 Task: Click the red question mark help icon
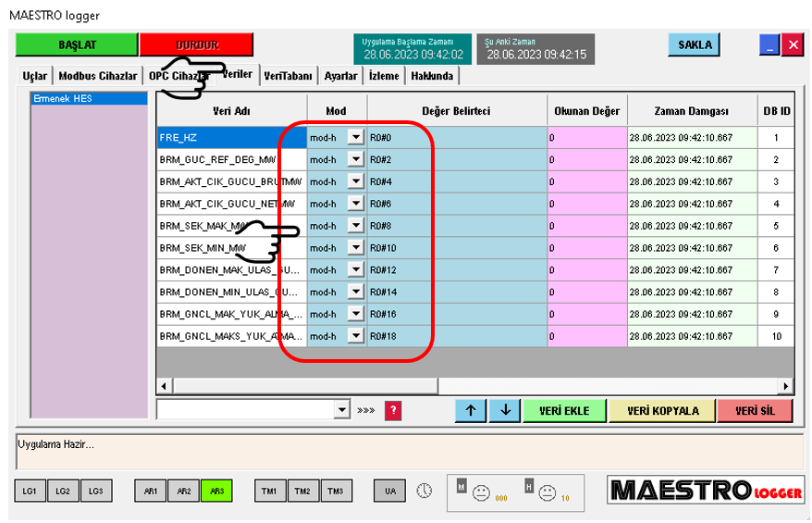coord(393,410)
